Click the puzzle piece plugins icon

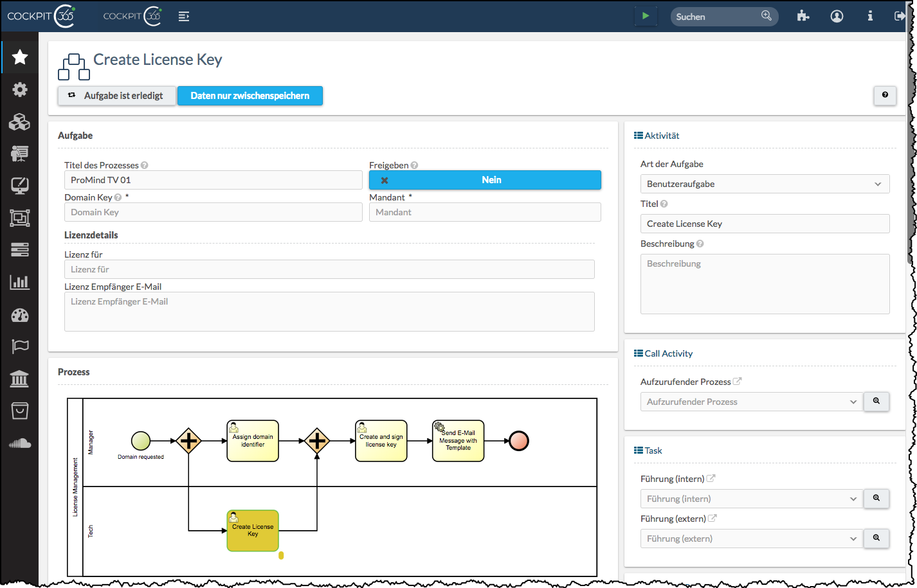coord(803,17)
